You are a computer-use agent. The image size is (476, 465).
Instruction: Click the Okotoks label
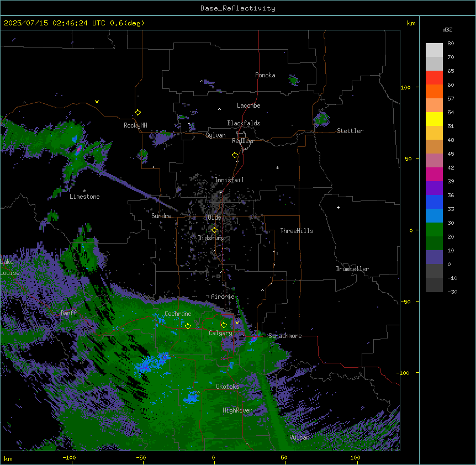point(228,387)
